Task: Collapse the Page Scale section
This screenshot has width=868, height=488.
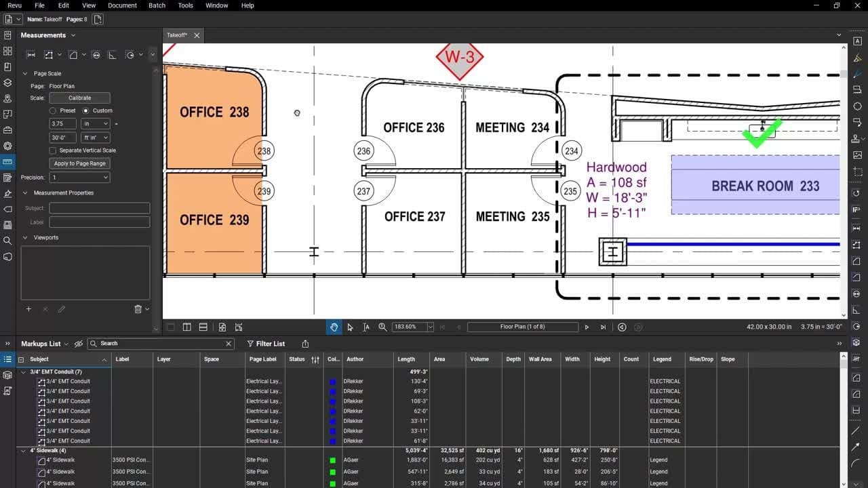Action: 25,73
